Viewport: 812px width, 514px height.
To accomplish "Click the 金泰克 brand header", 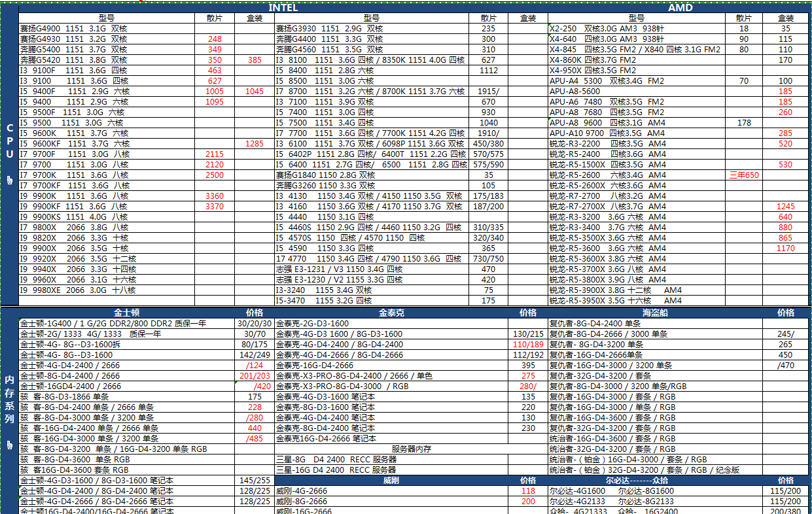I will 391,313.
